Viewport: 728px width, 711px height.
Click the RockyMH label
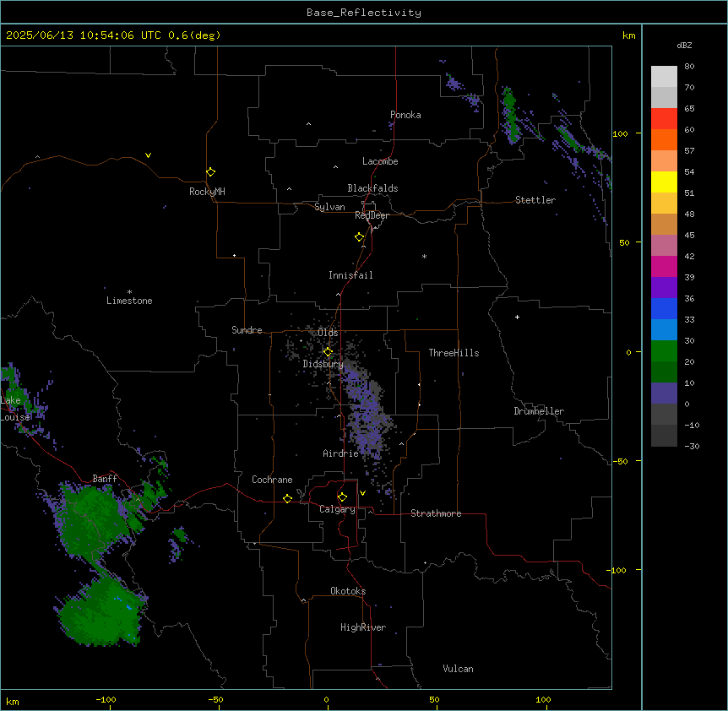tap(207, 192)
